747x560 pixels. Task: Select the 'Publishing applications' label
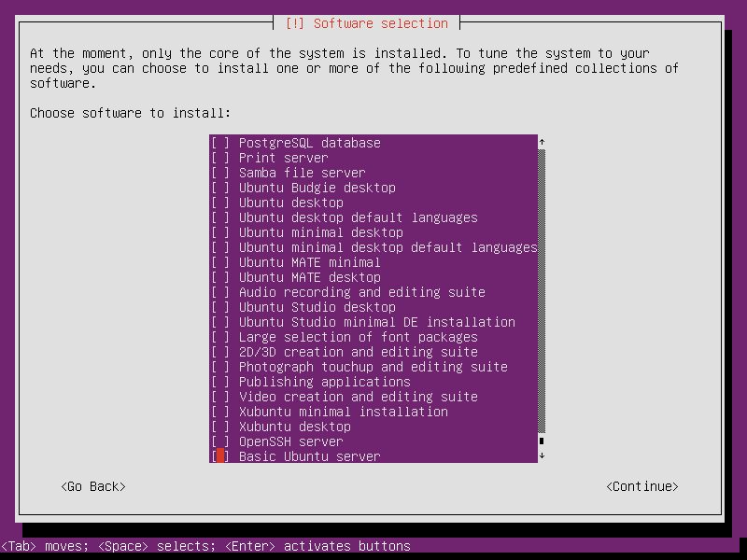[x=324, y=382]
